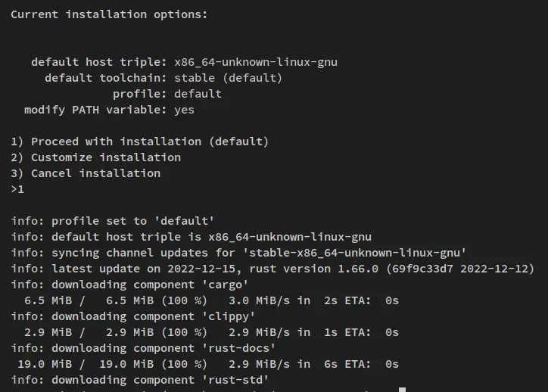Click the profile value 'default' in options
The image size is (548, 392).
tap(198, 94)
